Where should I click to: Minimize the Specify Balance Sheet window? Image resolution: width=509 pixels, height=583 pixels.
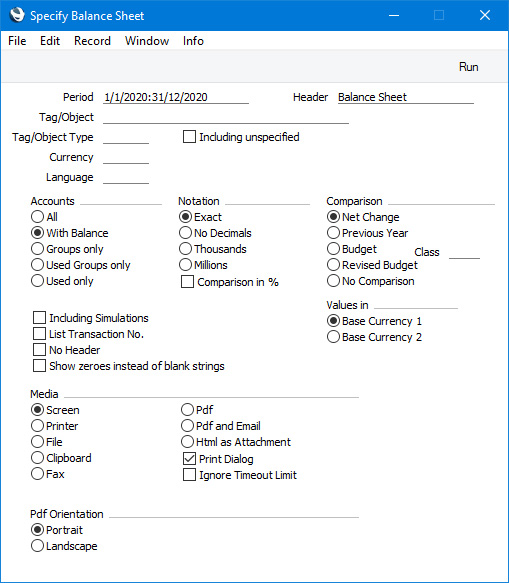(x=394, y=15)
